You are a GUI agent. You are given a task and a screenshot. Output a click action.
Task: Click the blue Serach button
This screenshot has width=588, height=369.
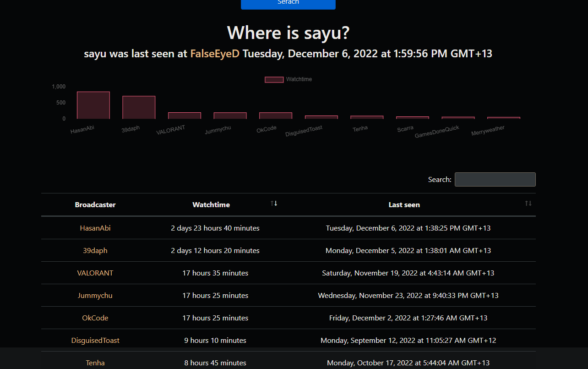[288, 4]
